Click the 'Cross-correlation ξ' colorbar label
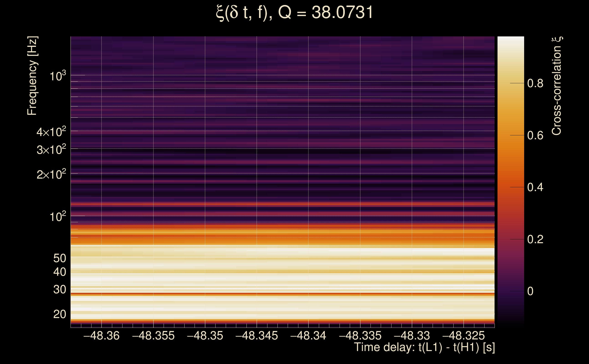This screenshot has width=589, height=364. [x=557, y=86]
